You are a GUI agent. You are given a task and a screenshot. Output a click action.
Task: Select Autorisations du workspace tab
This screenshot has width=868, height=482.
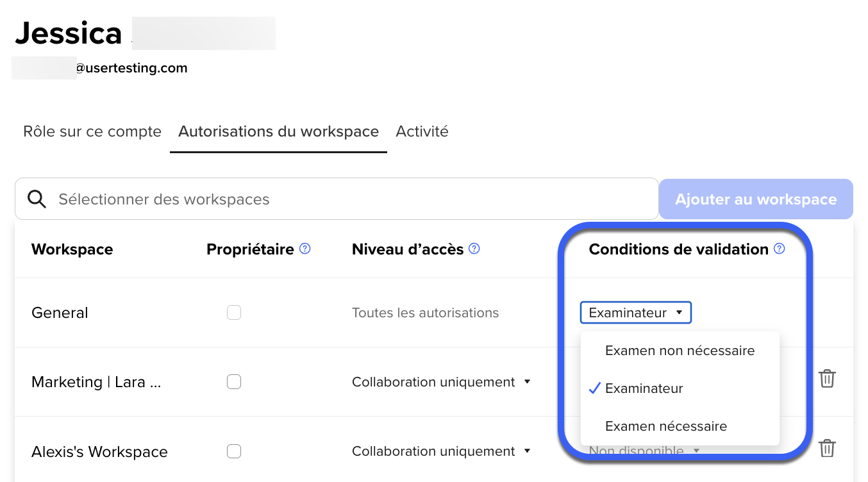278,131
